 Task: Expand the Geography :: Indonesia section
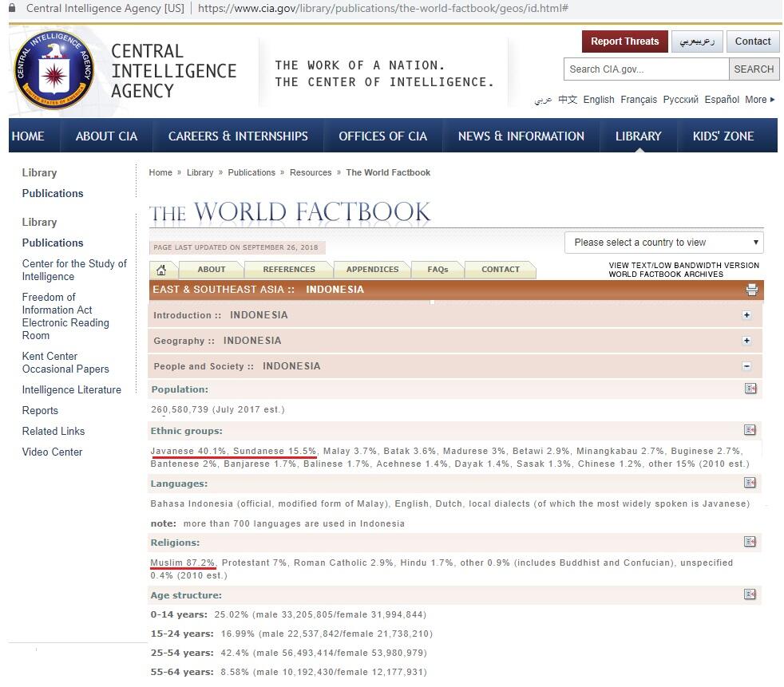click(x=746, y=341)
